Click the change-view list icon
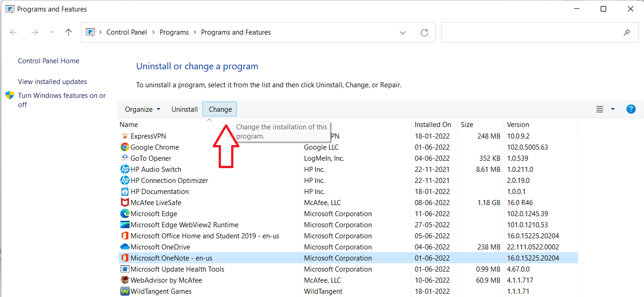Image resolution: width=644 pixels, height=297 pixels. pyautogui.click(x=600, y=109)
